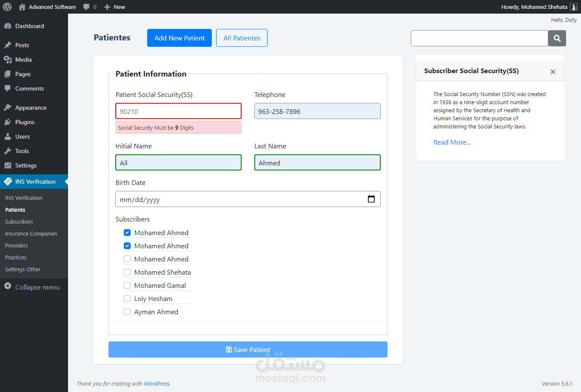Close the Subscriber Social Security panel
Screen dimensions: 581x392
pyautogui.click(x=553, y=72)
